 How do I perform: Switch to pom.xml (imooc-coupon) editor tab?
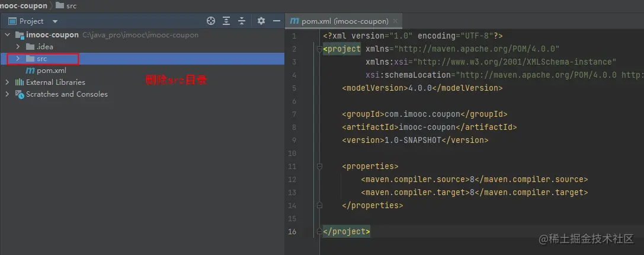pos(345,21)
